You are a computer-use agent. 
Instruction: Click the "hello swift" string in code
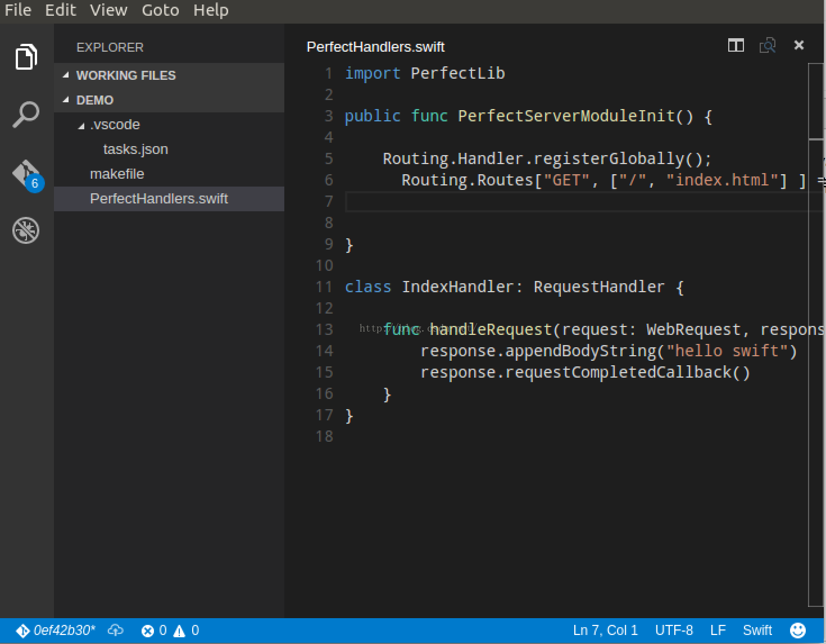tap(727, 351)
